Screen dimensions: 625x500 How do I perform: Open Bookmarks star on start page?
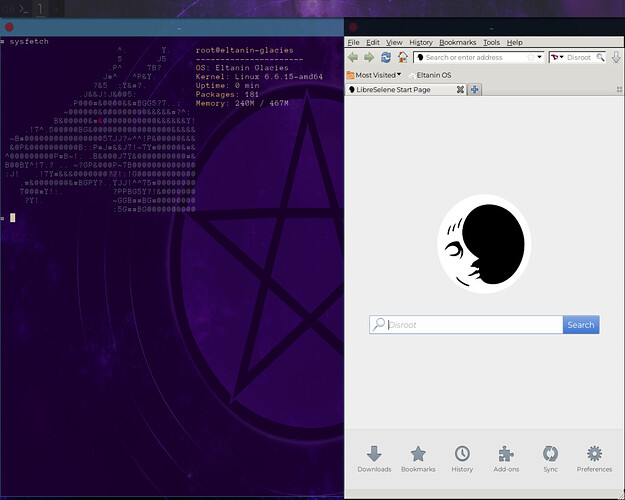tap(418, 458)
